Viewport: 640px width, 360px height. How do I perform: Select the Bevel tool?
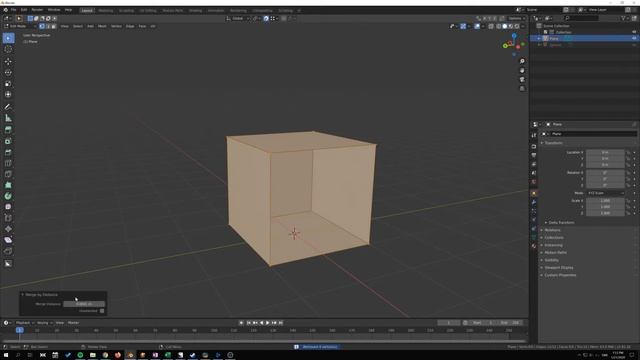coord(8,152)
